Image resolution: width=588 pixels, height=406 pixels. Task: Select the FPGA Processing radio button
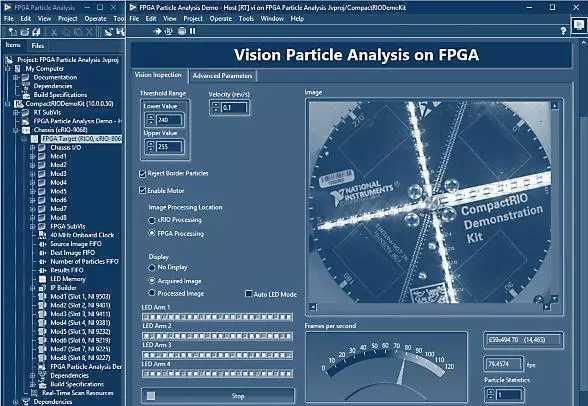[x=152, y=234]
